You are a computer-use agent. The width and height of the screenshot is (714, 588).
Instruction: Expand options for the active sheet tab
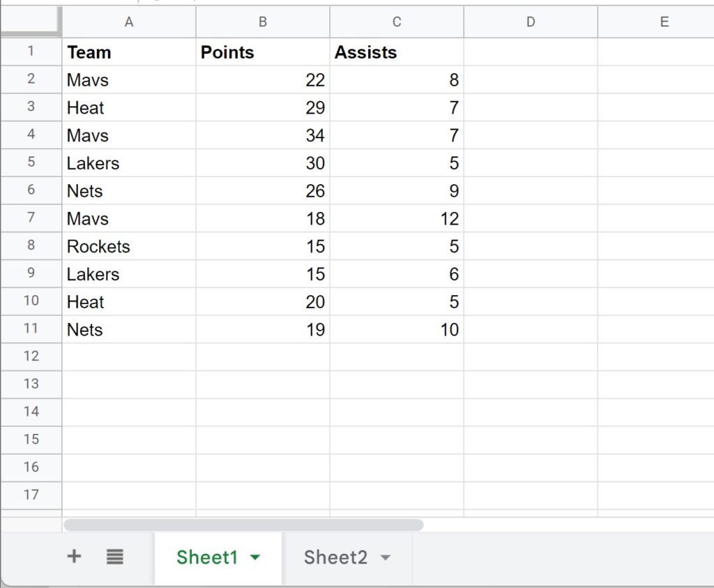click(256, 557)
